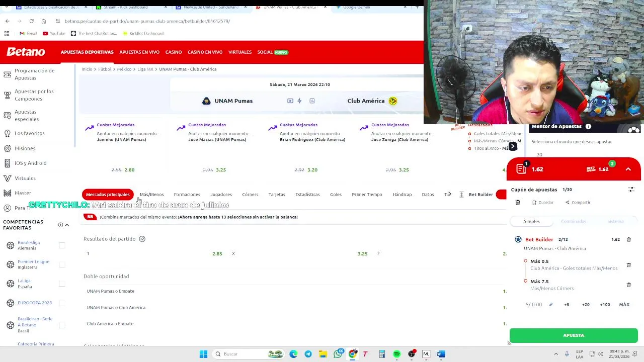Image resolution: width=644 pixels, height=362 pixels.
Task: Click the statistics chart icon in match header
Action: pos(312,101)
